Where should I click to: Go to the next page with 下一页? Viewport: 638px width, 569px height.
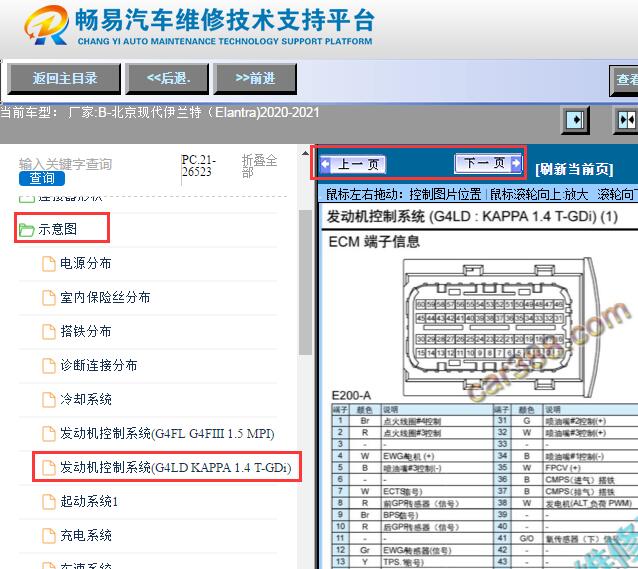488,164
